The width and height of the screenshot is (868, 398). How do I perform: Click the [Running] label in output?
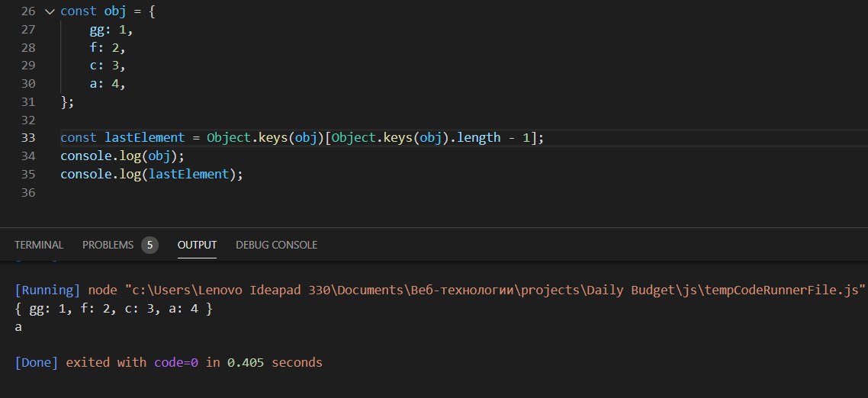pyautogui.click(x=47, y=290)
